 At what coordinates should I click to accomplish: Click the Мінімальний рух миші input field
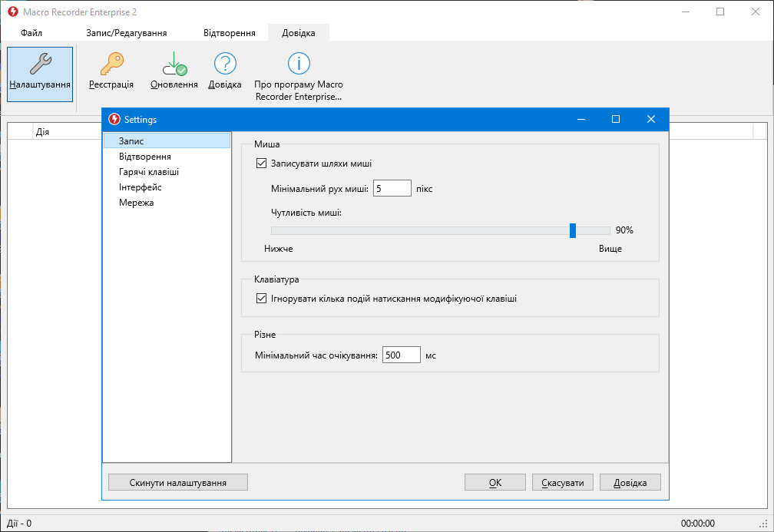click(x=392, y=189)
